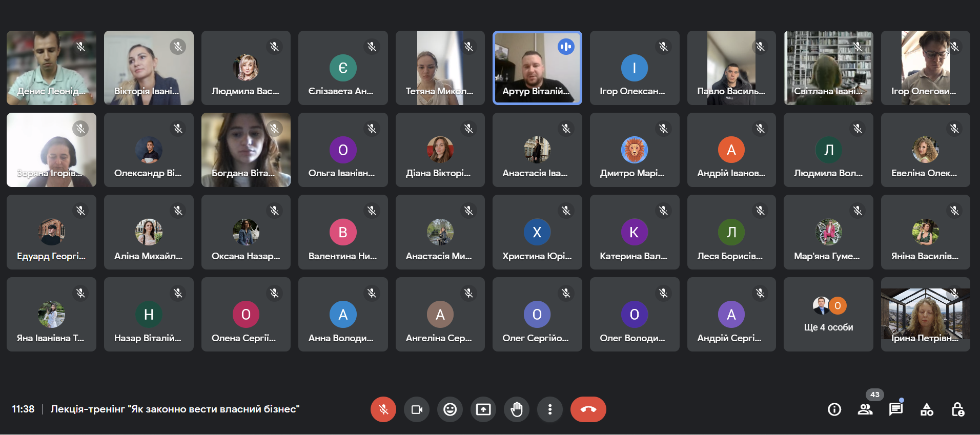Click the audio indicator on Артур's tile
Image resolution: width=980 pixels, height=435 pixels.
click(x=566, y=47)
